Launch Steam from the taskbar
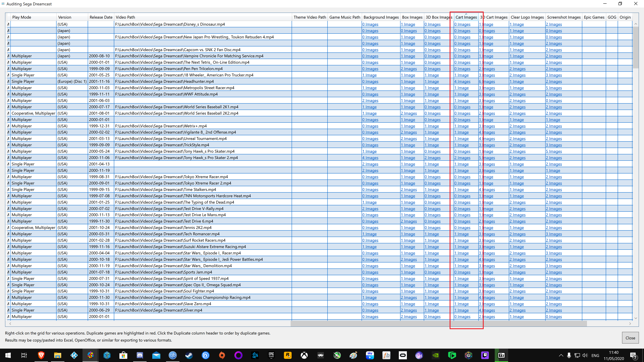Screen dimensions: 644x362 pos(189,355)
